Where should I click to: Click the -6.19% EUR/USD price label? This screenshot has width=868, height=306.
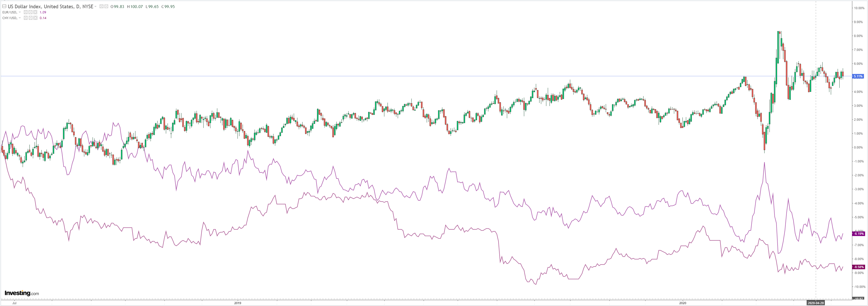pyautogui.click(x=858, y=233)
